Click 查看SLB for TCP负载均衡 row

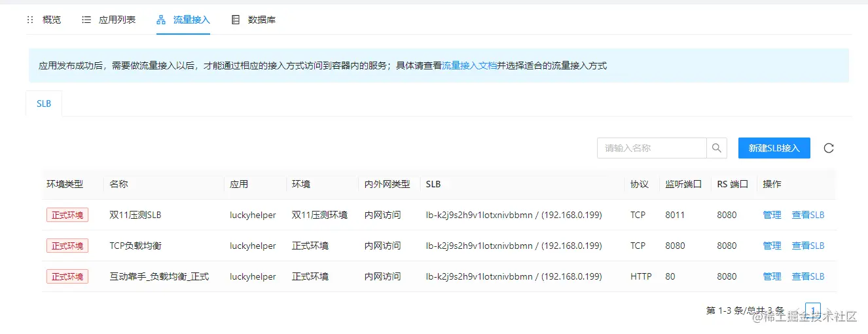(x=808, y=246)
